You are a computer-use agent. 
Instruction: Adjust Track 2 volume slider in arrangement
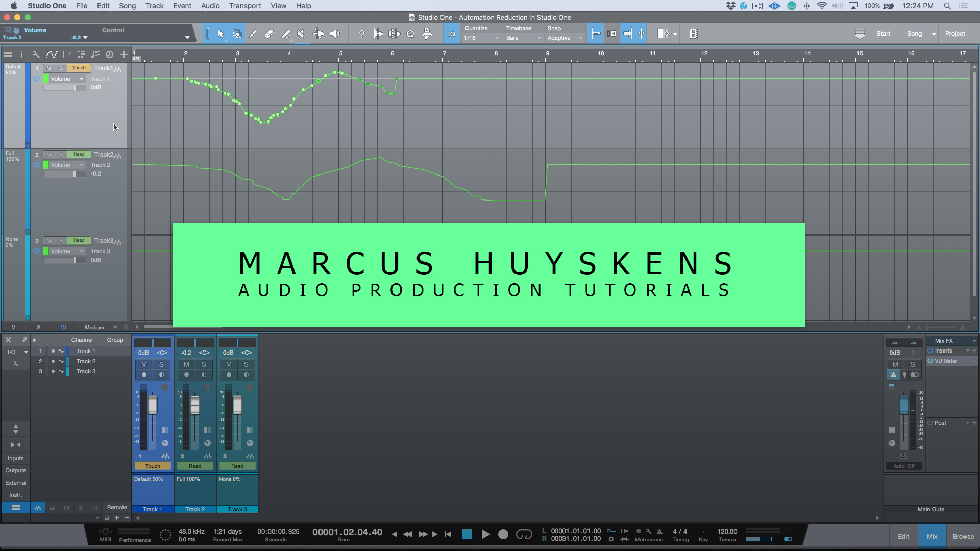pyautogui.click(x=65, y=174)
